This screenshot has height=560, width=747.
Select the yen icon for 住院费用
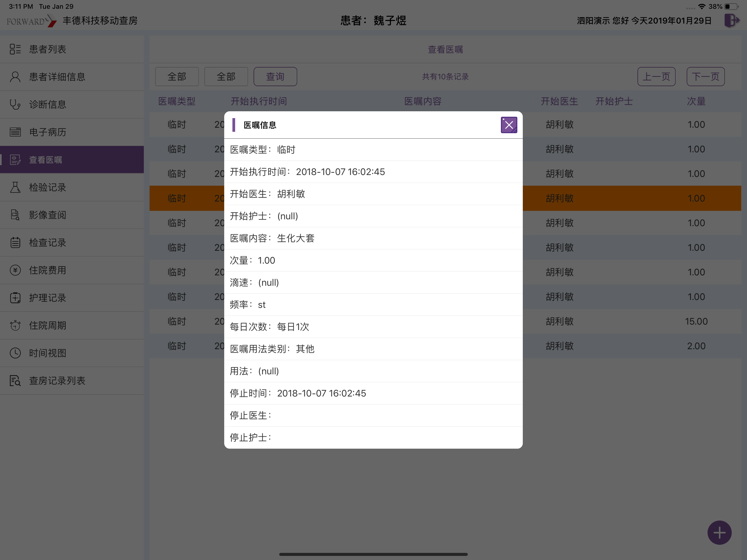(15, 270)
